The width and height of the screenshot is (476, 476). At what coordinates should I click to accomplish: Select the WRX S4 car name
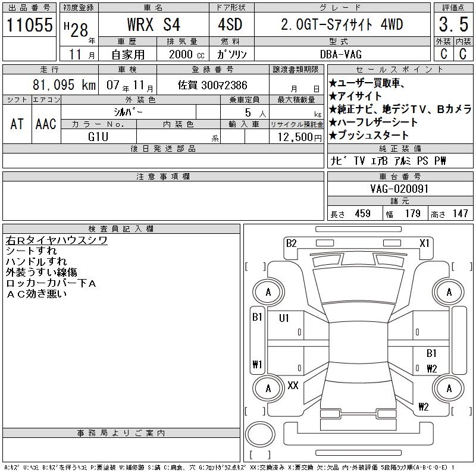tap(154, 25)
